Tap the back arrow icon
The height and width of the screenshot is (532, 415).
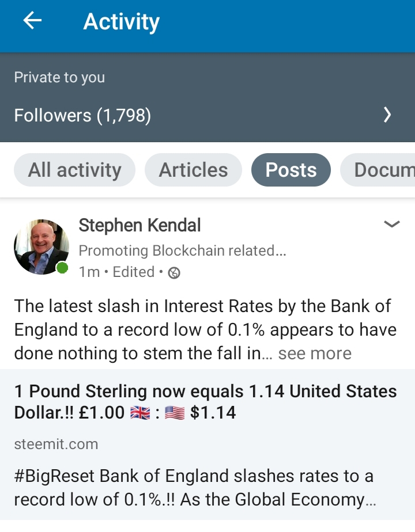(x=32, y=20)
